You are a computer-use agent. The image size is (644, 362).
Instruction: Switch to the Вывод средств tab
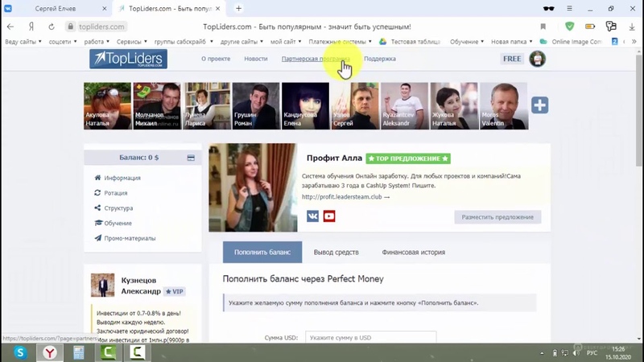pos(336,252)
